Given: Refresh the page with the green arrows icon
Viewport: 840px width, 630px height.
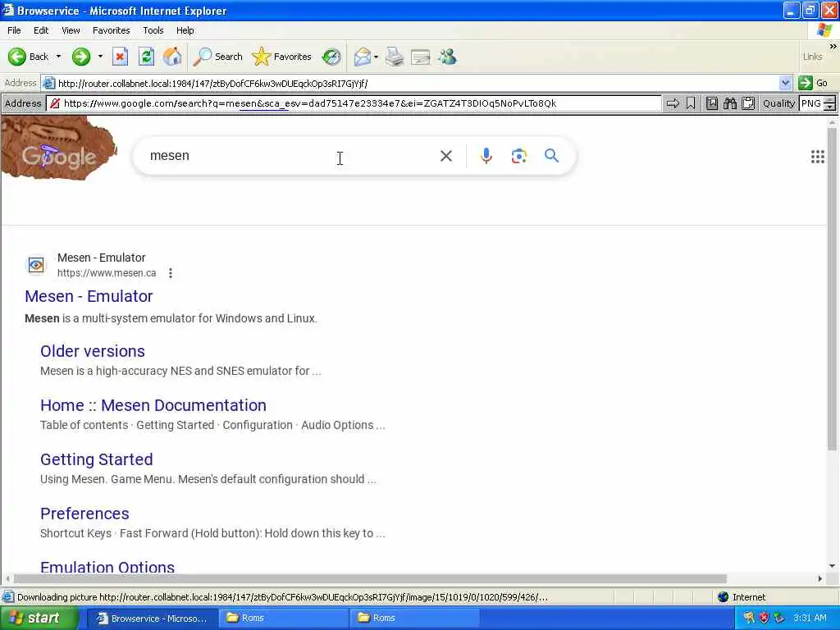Looking at the screenshot, I should tap(146, 57).
